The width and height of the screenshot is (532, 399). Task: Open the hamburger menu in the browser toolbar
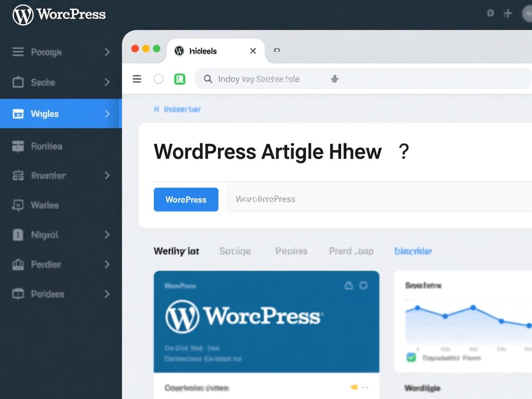click(x=137, y=79)
